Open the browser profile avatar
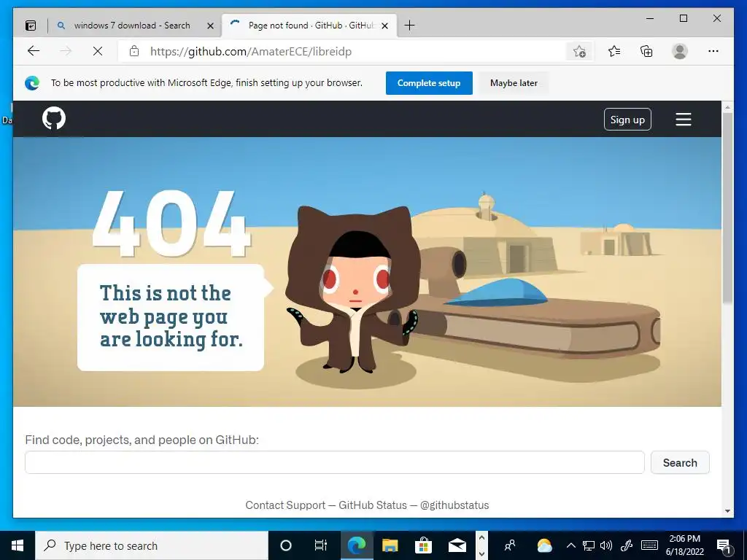Viewport: 747px width, 560px height. tap(680, 51)
